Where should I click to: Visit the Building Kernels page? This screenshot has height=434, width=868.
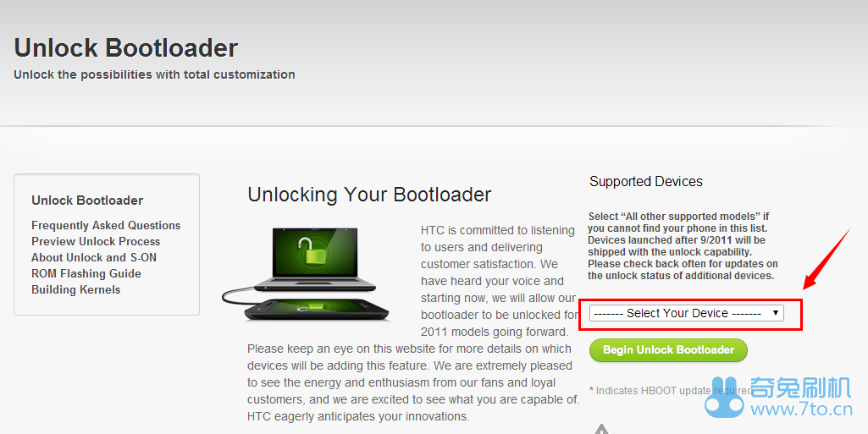76,289
